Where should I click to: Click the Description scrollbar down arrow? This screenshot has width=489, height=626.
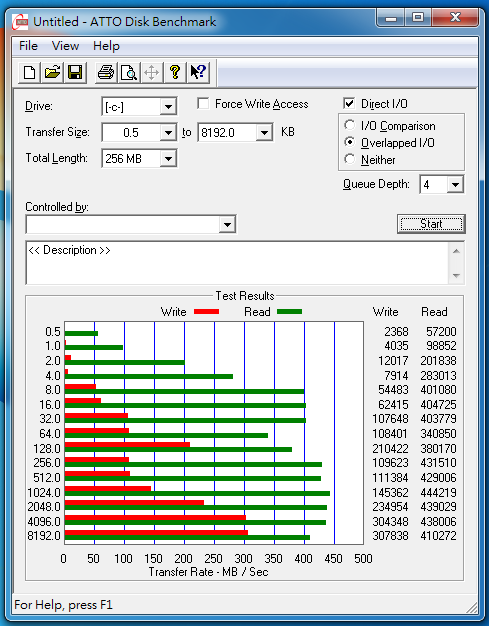457,275
